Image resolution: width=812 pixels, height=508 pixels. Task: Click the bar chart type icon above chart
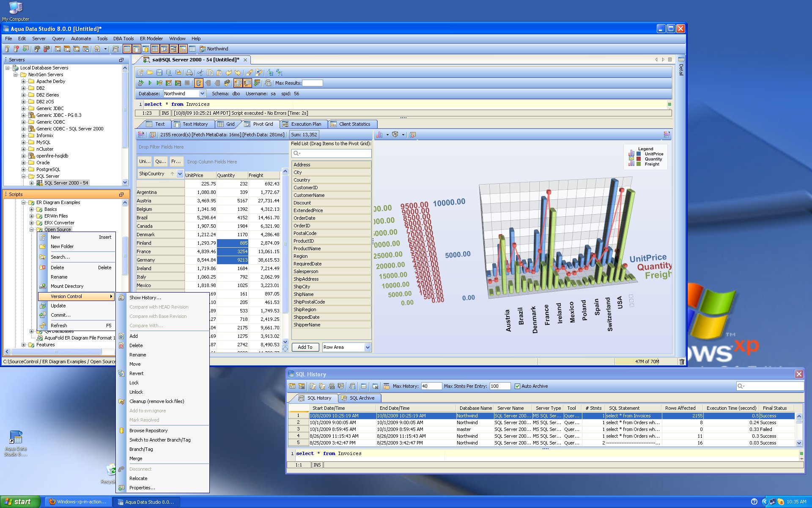click(x=379, y=135)
